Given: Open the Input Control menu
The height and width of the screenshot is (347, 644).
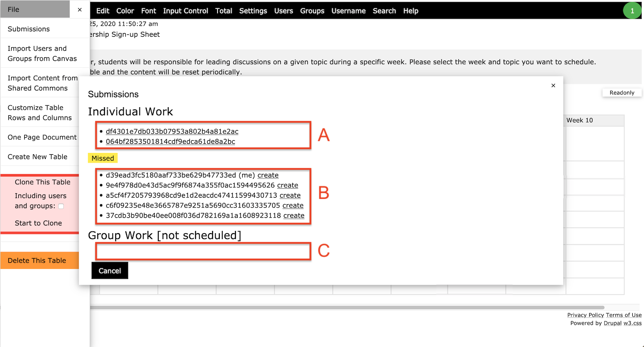Looking at the screenshot, I should (x=186, y=11).
